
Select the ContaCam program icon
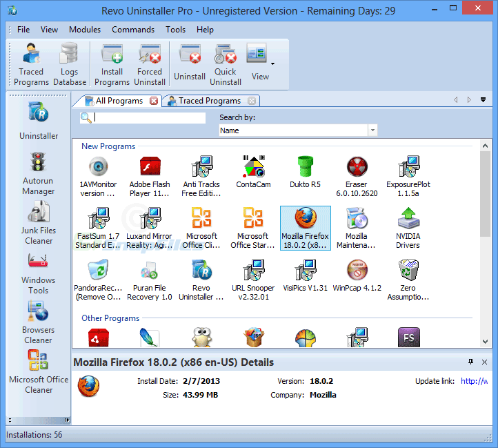[x=253, y=173]
